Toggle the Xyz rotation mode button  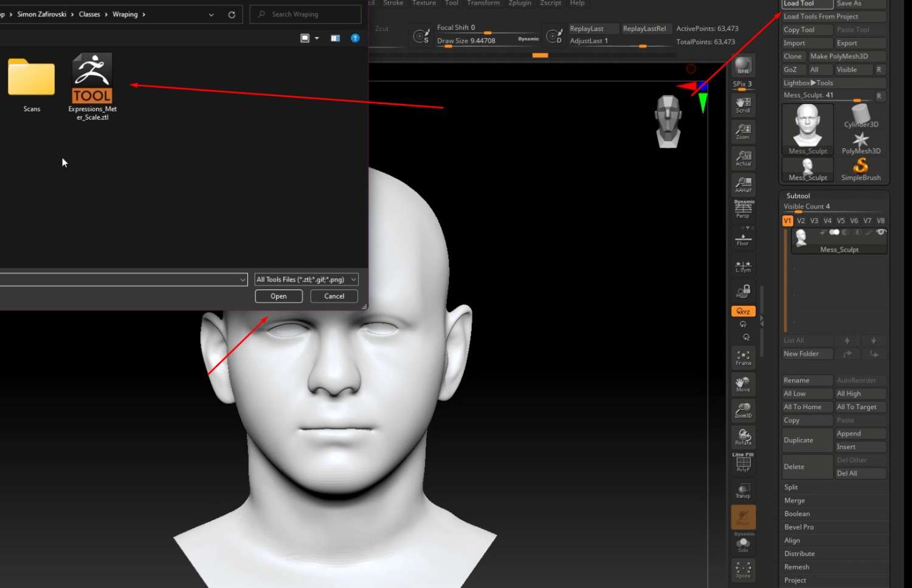point(743,311)
